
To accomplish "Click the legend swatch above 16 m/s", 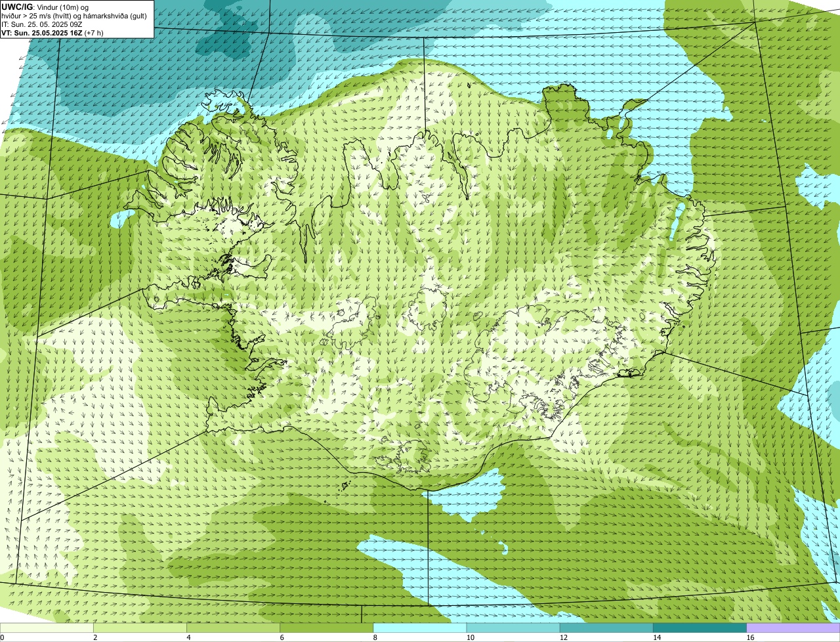I will [793, 628].
